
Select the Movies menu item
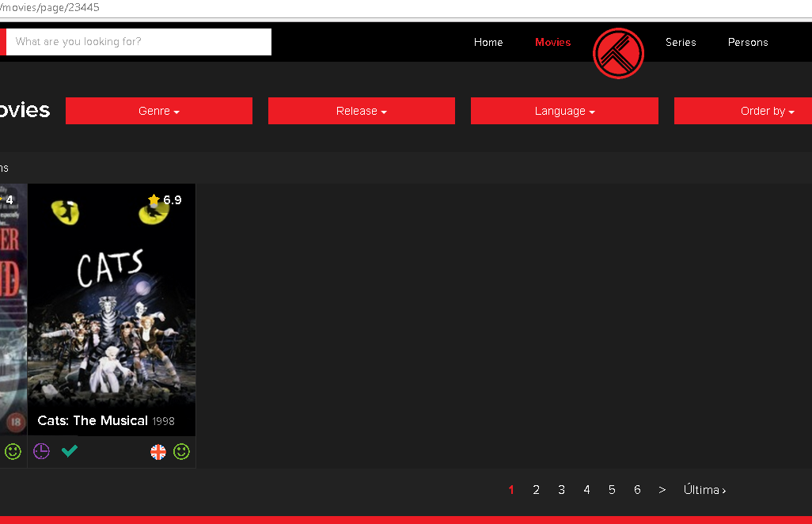[x=552, y=43]
